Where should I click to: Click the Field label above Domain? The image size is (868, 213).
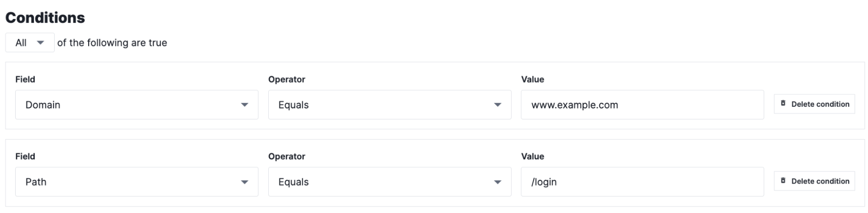(x=25, y=79)
